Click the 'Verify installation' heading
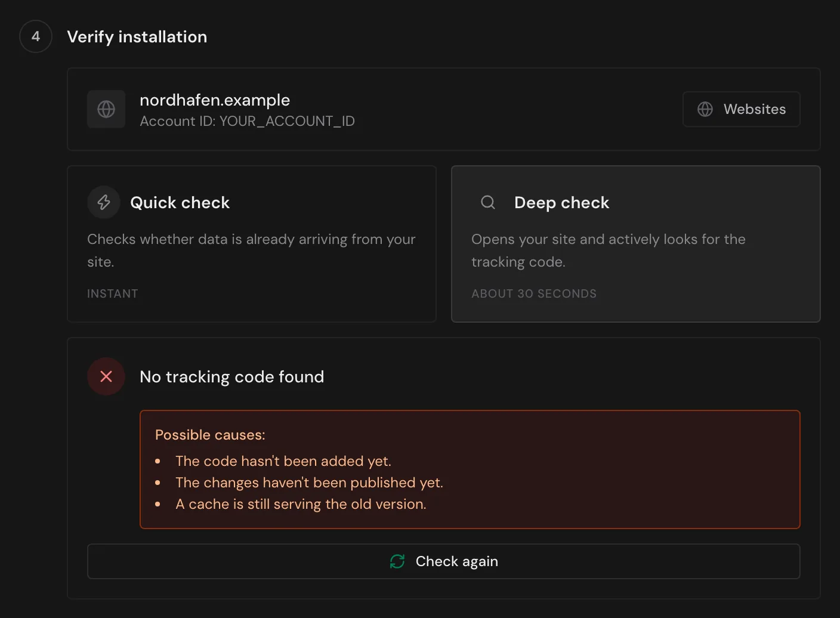Image resolution: width=840 pixels, height=618 pixels. [137, 37]
